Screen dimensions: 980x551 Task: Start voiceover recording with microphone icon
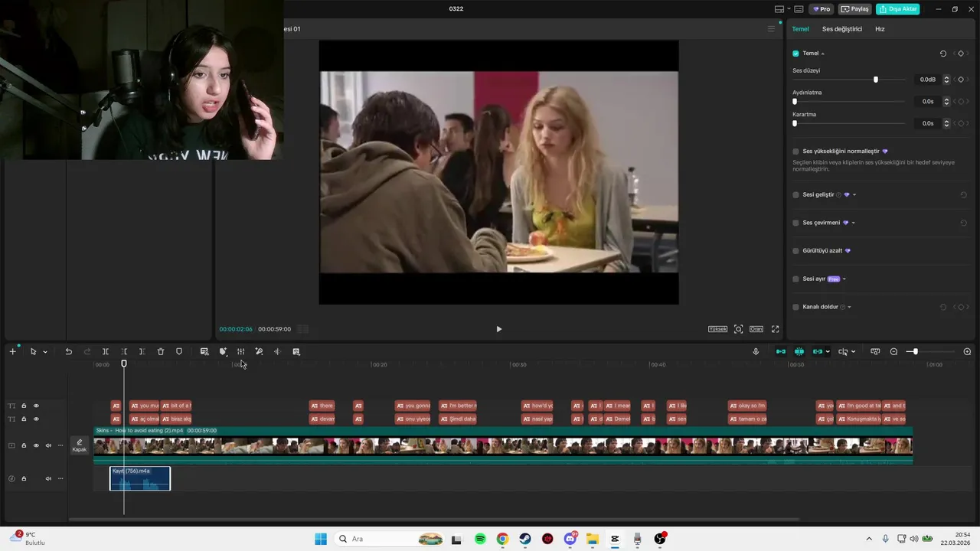(x=756, y=351)
